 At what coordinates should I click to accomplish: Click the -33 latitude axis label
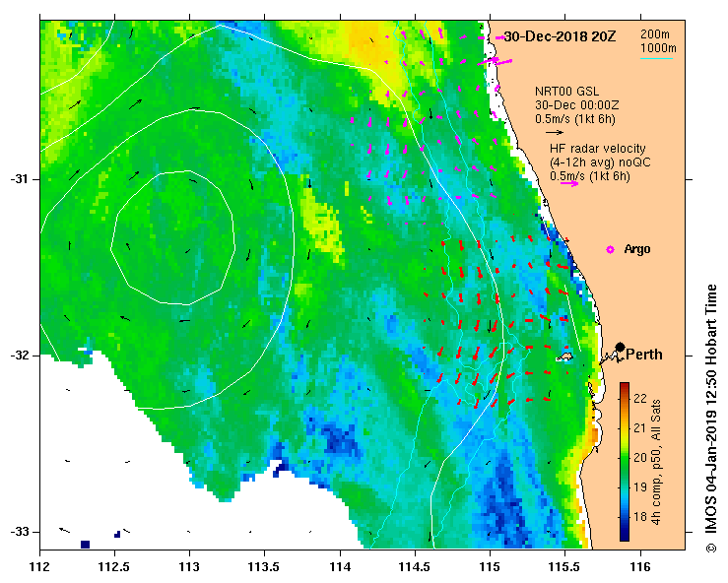19,532
